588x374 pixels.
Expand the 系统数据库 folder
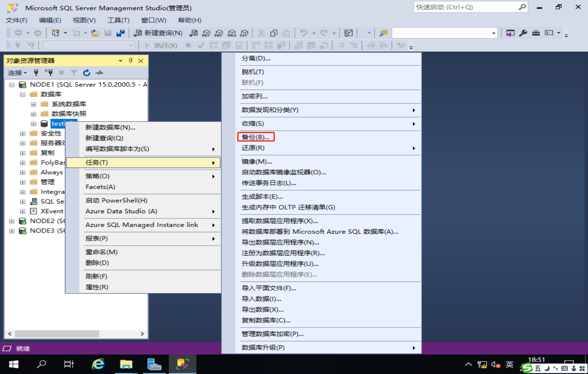click(x=34, y=104)
